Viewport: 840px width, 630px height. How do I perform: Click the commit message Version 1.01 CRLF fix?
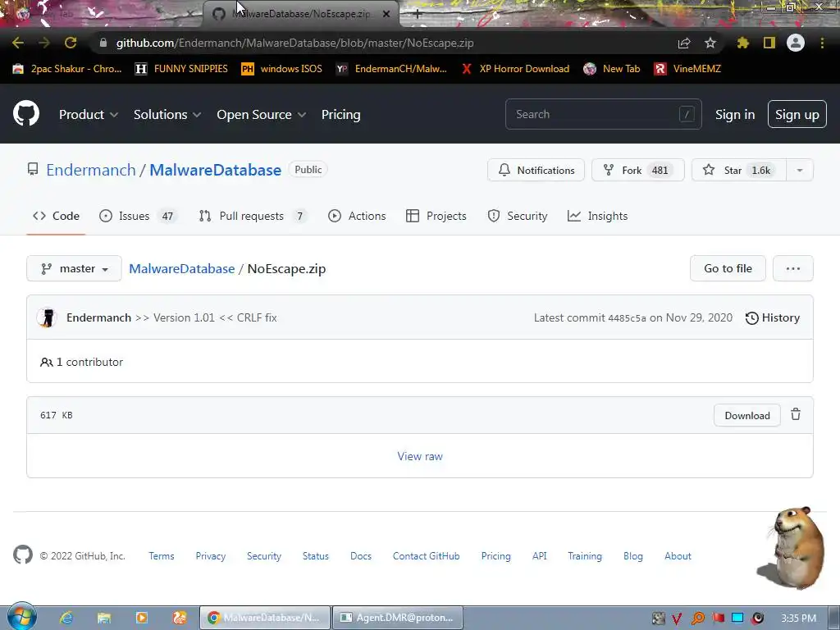206,317
